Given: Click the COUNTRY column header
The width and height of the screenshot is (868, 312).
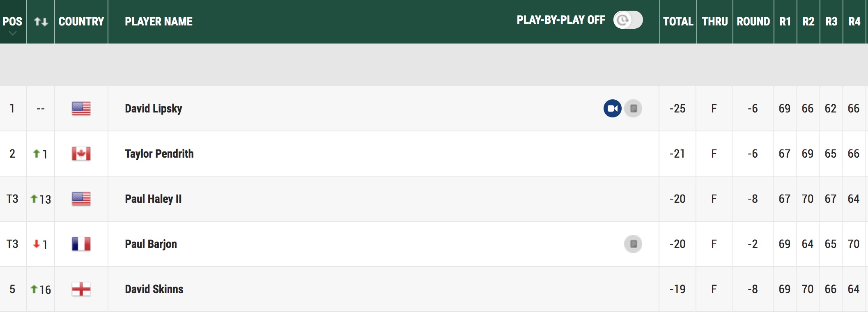Looking at the screenshot, I should [81, 21].
